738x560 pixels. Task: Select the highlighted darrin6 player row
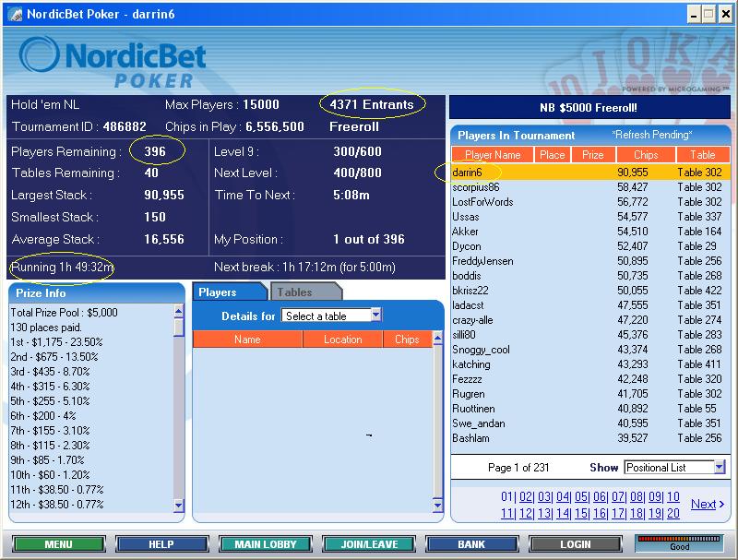point(590,173)
